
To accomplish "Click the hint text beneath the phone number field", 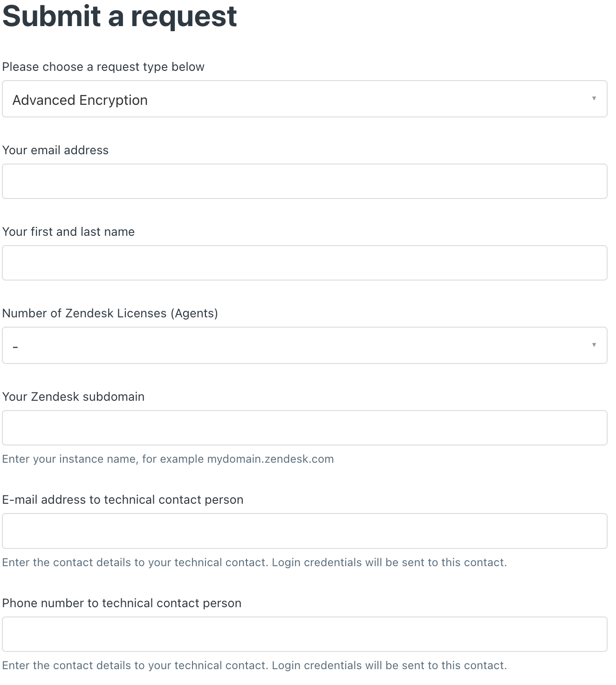I will click(254, 665).
